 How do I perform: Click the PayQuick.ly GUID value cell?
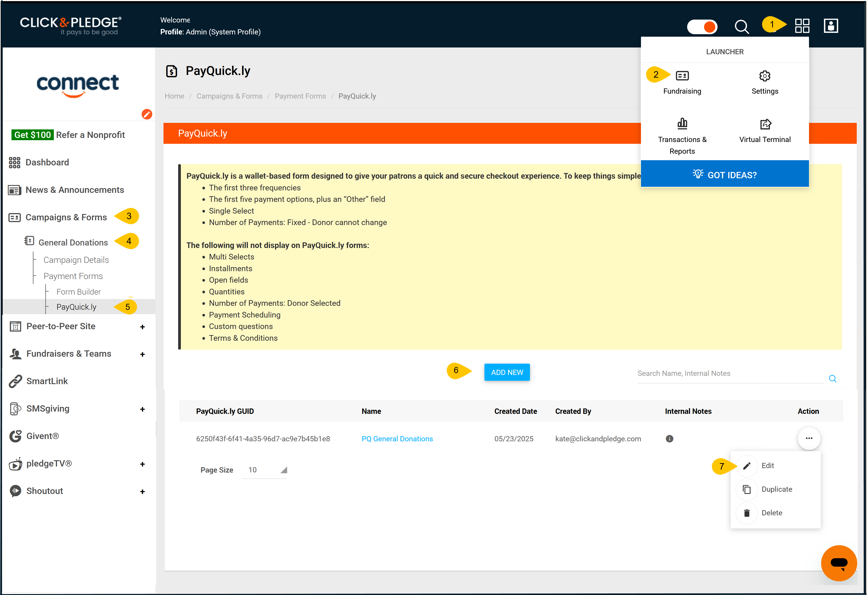(263, 439)
